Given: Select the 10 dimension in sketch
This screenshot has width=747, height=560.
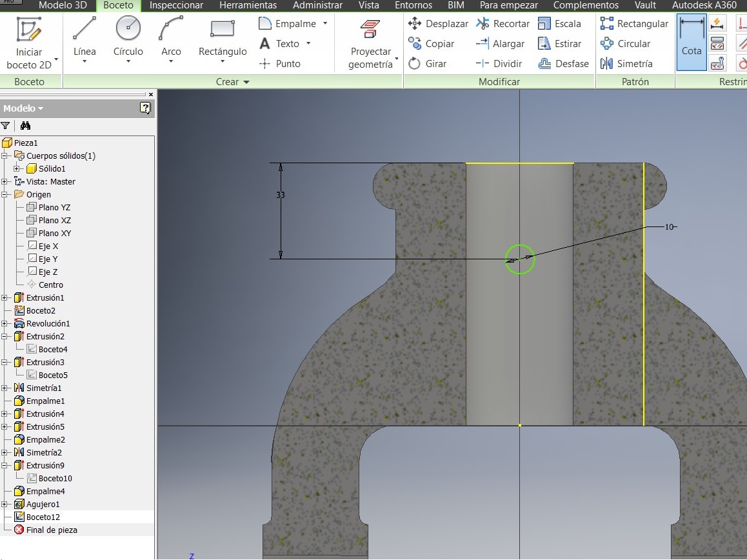Looking at the screenshot, I should pos(670,227).
